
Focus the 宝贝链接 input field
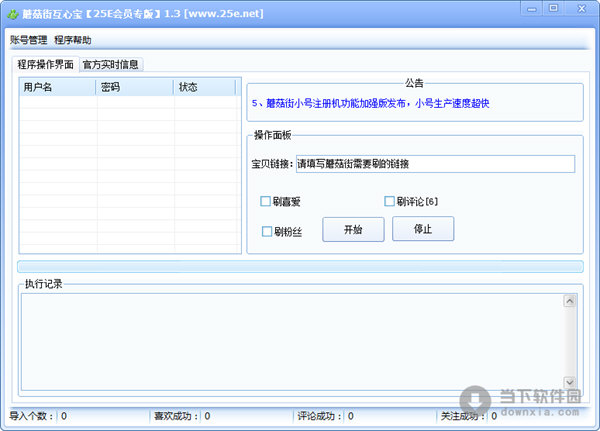[435, 164]
